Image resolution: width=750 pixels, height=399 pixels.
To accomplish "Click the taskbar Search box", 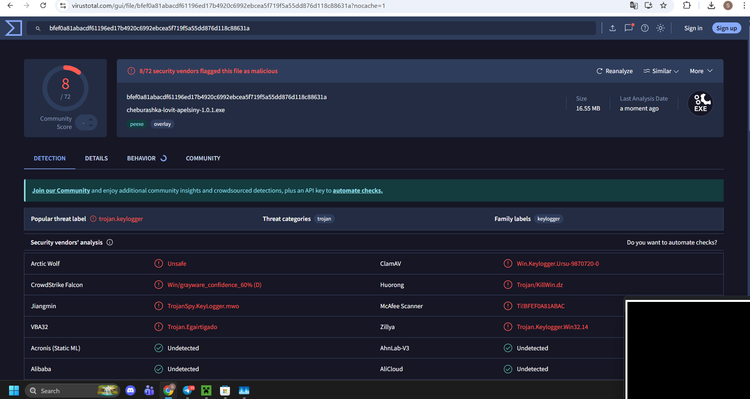I will pos(72,390).
